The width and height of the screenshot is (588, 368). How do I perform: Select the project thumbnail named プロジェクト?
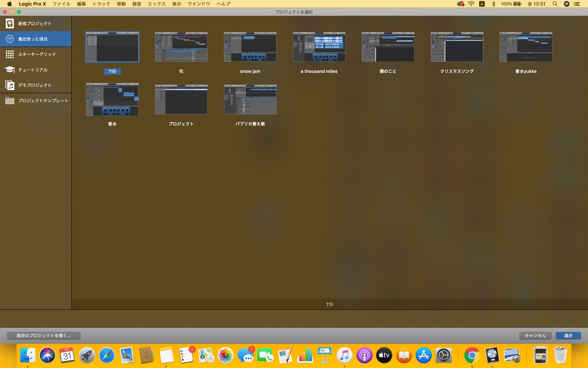(x=181, y=99)
